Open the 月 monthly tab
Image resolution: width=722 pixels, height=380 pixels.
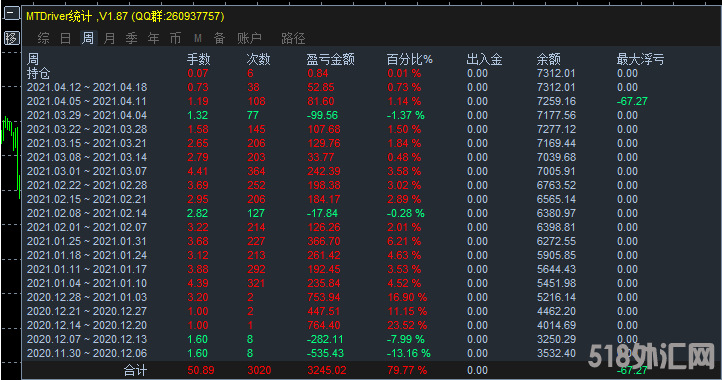[110, 38]
